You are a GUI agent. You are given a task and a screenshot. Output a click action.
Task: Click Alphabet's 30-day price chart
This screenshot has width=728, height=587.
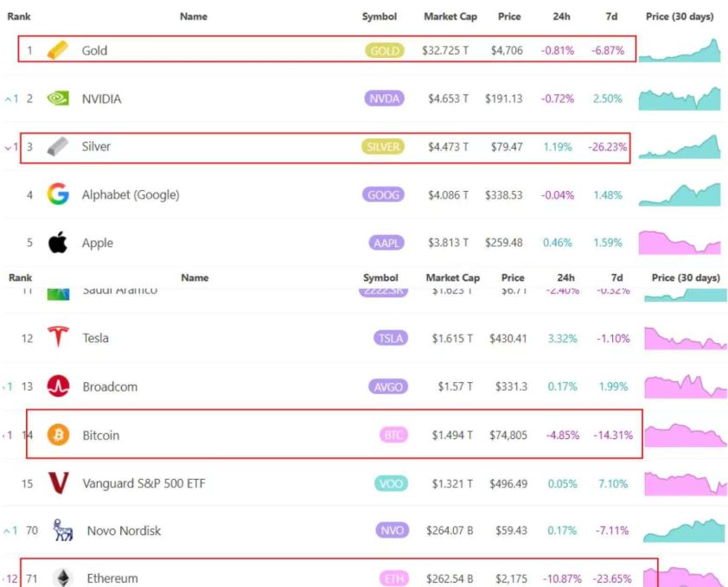(680, 195)
